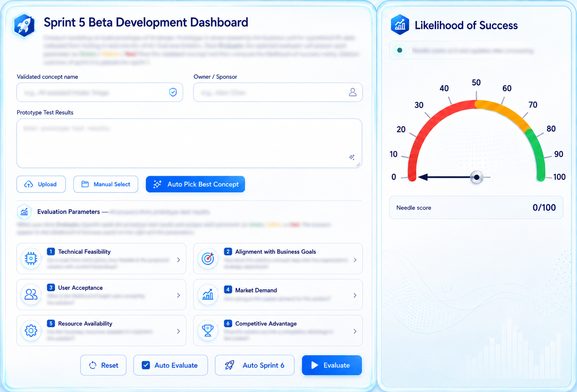The width and height of the screenshot is (577, 392).
Task: Click the teal status dot in the gauge note
Action: (x=399, y=50)
